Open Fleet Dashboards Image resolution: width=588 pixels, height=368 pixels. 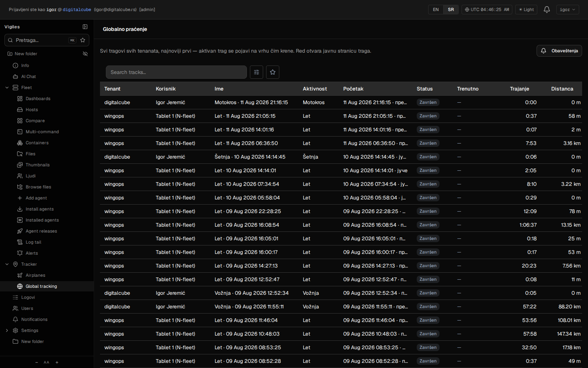(38, 99)
